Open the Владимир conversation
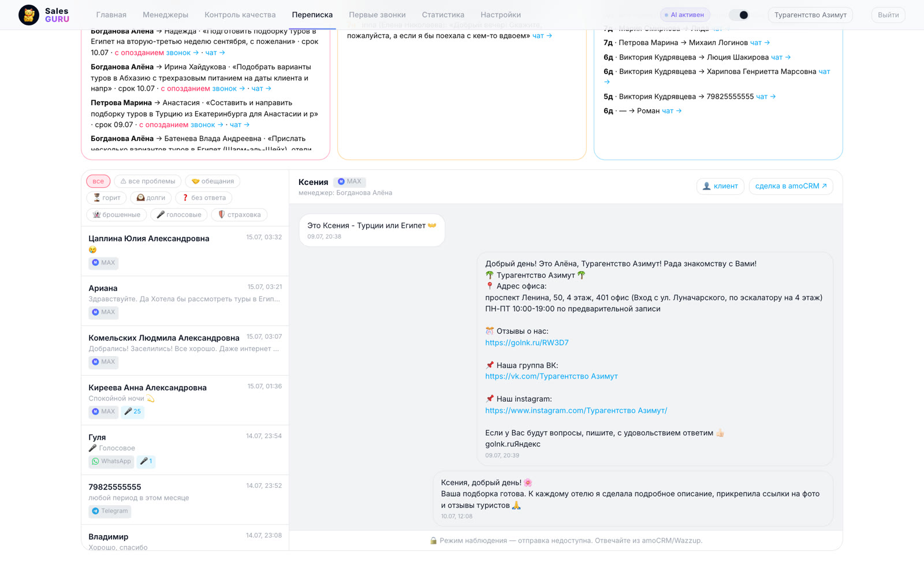 (x=185, y=538)
